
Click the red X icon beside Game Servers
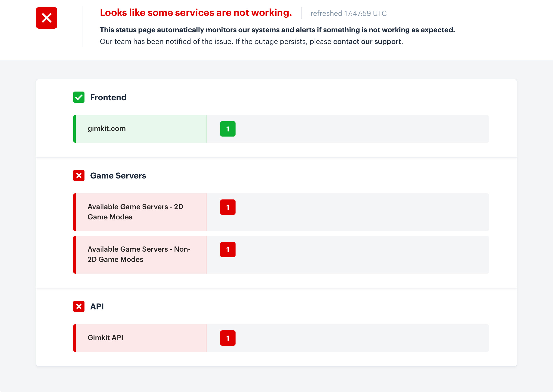tap(79, 175)
